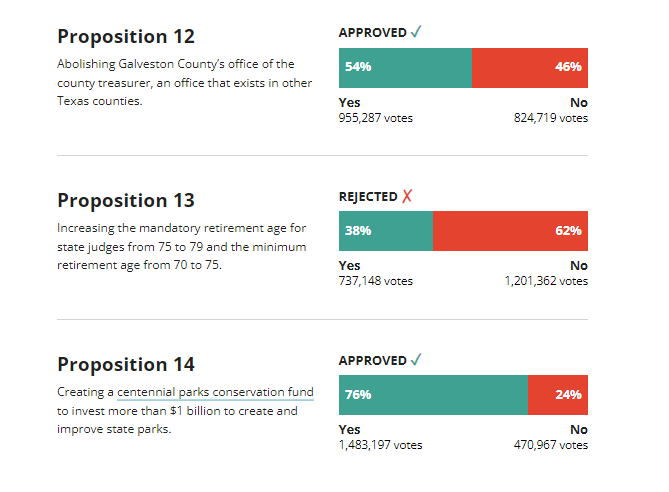Click the red 62% No bar
The height and width of the screenshot is (492, 669).
[510, 231]
